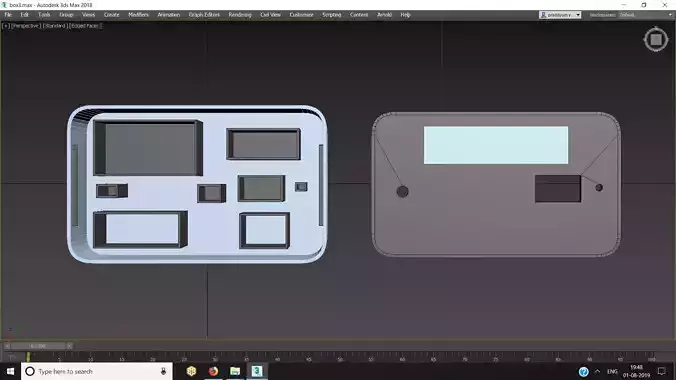The image size is (676, 380).
Task: Click the blue help tray icon
Action: [x=583, y=371]
